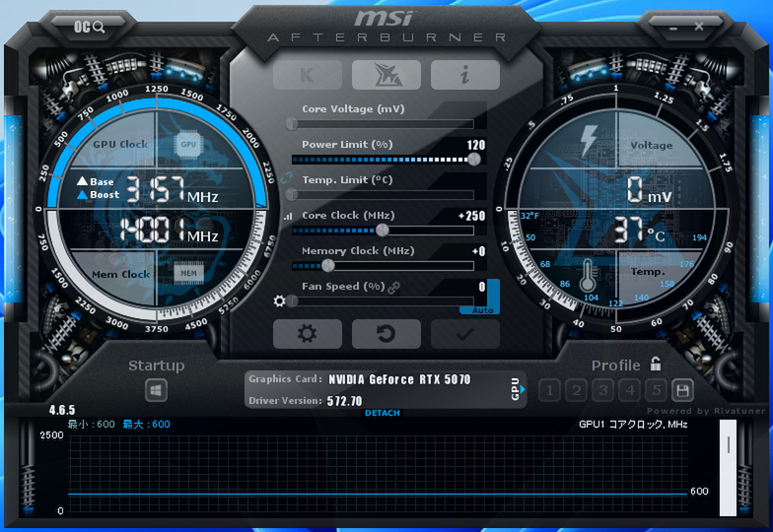Click the DETACH monitor link
The width and height of the screenshot is (773, 532).
tap(383, 413)
